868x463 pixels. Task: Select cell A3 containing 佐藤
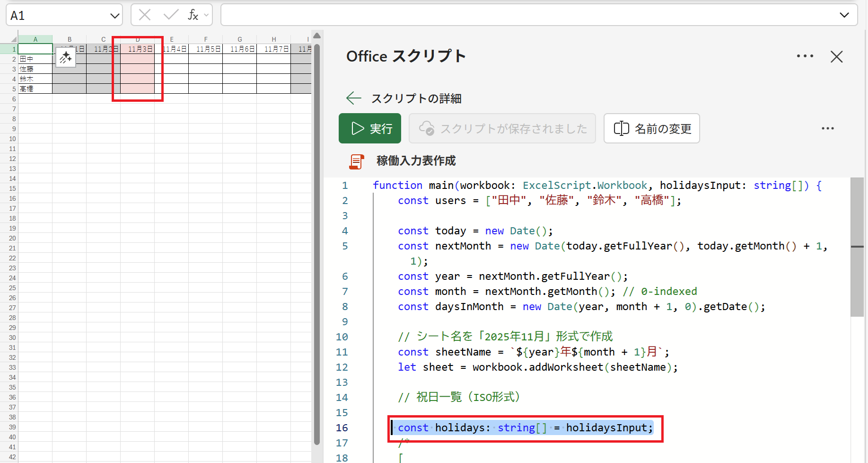tap(35, 69)
